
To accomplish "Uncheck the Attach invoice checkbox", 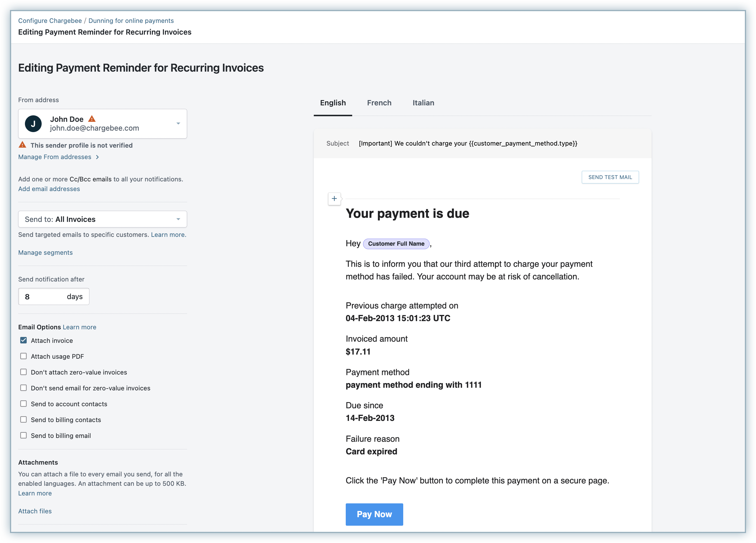I will 23,340.
